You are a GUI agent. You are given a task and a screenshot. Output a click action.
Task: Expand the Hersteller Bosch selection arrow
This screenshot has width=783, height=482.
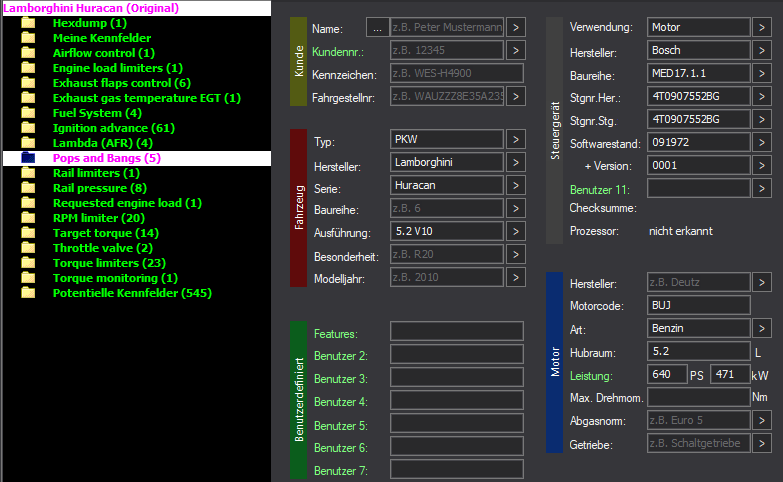click(x=761, y=50)
